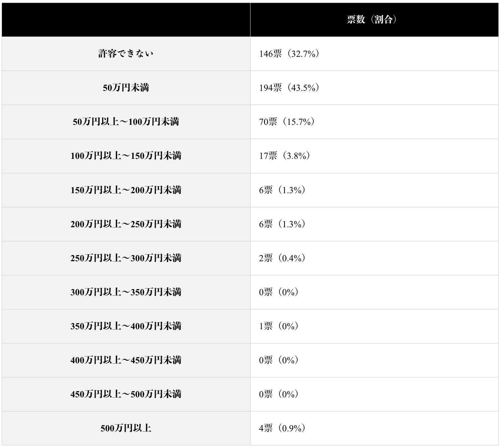This screenshot has height=448, width=501.
Task: Click the 票数（割合） column header
Action: click(372, 20)
